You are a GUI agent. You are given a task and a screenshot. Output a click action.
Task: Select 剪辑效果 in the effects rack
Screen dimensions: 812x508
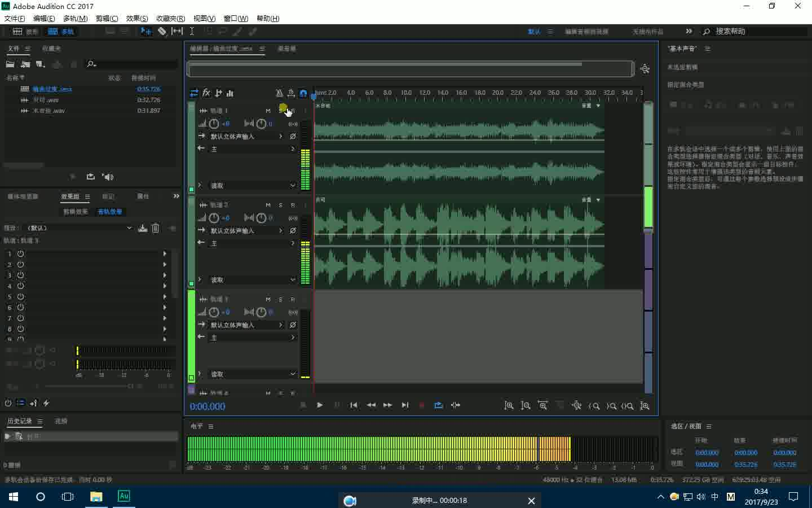tap(76, 212)
